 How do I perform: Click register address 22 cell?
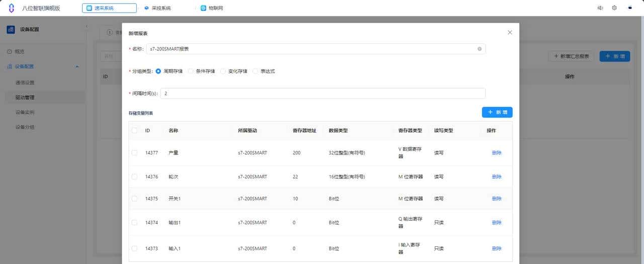click(x=295, y=177)
